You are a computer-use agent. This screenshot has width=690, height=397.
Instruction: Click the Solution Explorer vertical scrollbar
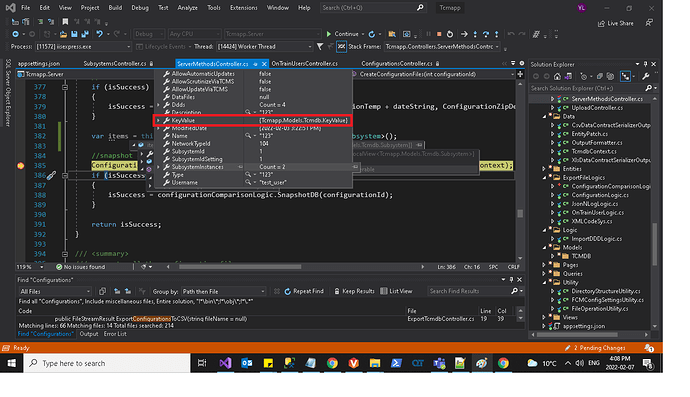point(654,244)
